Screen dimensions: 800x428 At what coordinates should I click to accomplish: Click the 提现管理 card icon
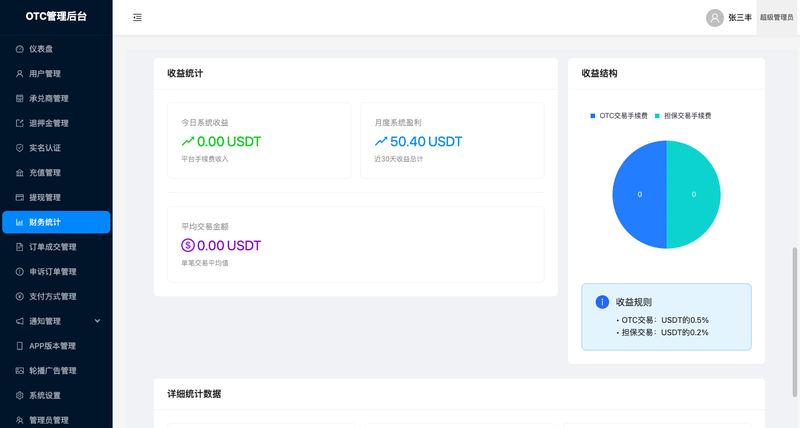click(x=19, y=197)
